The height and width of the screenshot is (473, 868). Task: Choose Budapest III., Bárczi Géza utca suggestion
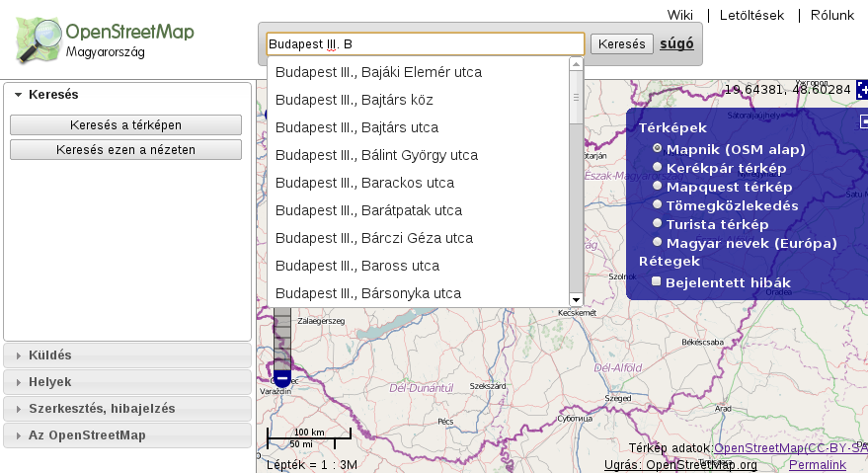pos(418,238)
